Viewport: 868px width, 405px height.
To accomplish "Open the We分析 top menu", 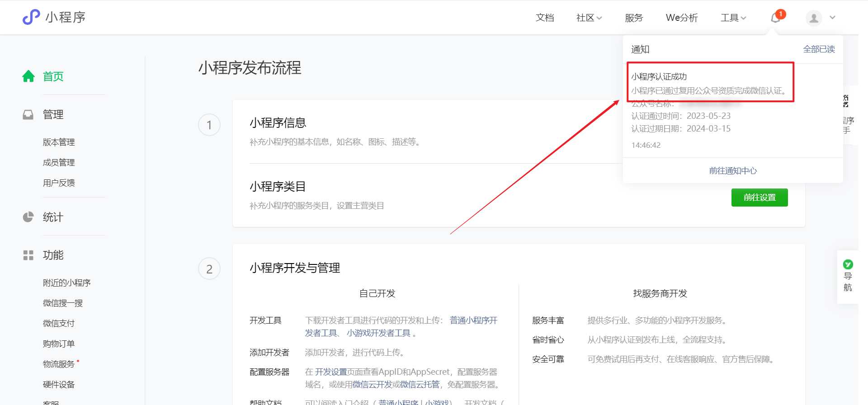I will click(682, 18).
